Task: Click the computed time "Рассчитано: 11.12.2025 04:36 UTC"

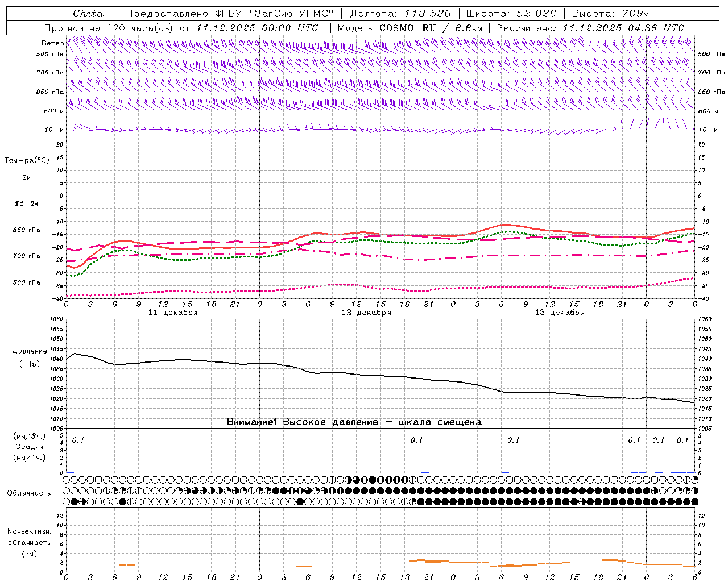Action: click(x=590, y=28)
